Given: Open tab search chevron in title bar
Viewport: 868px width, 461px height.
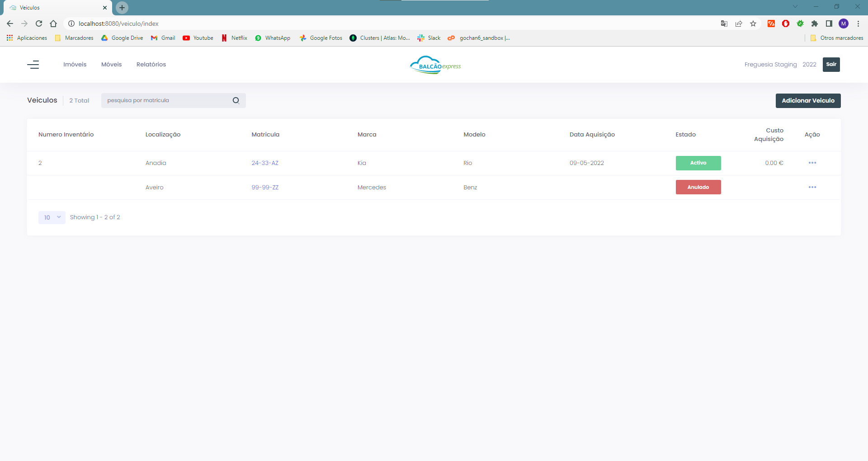Looking at the screenshot, I should tap(795, 6).
